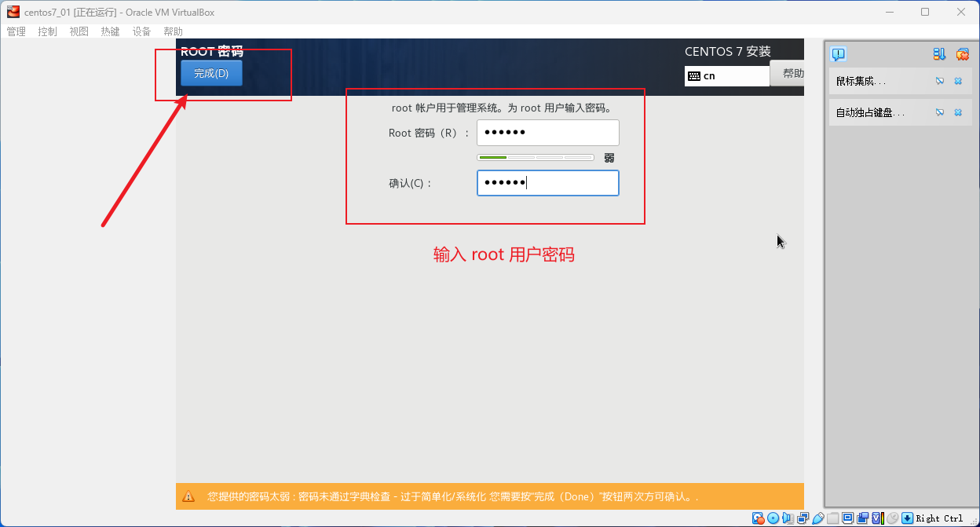Open the optical drive status icon
Image resolution: width=980 pixels, height=527 pixels.
[x=773, y=518]
